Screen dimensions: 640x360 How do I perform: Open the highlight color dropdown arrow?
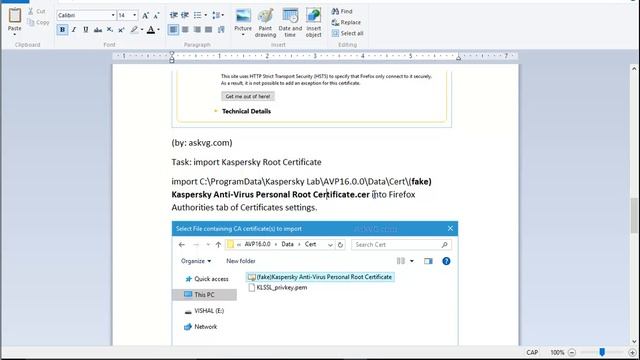tap(142, 29)
